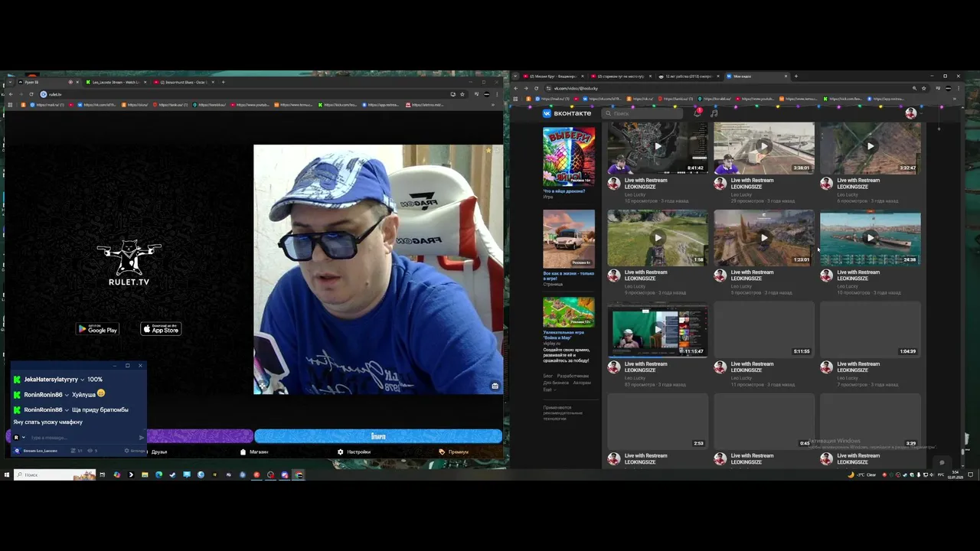The width and height of the screenshot is (980, 551).
Task: Click the purple button in Rulet
Action: coord(199,436)
